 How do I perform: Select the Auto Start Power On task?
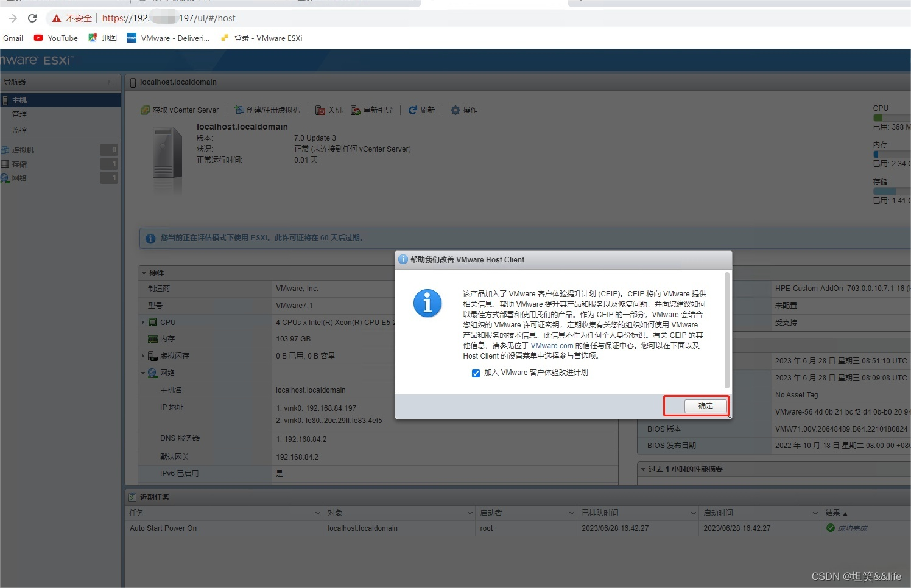163,528
